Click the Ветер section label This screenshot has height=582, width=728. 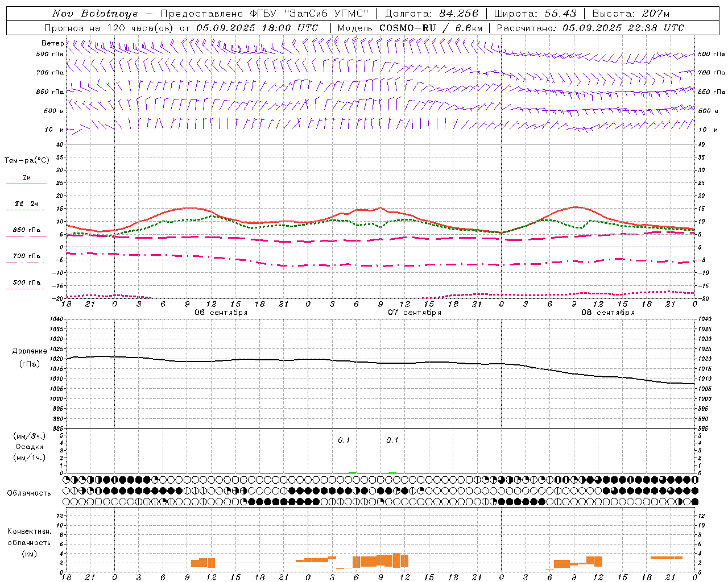click(x=52, y=43)
